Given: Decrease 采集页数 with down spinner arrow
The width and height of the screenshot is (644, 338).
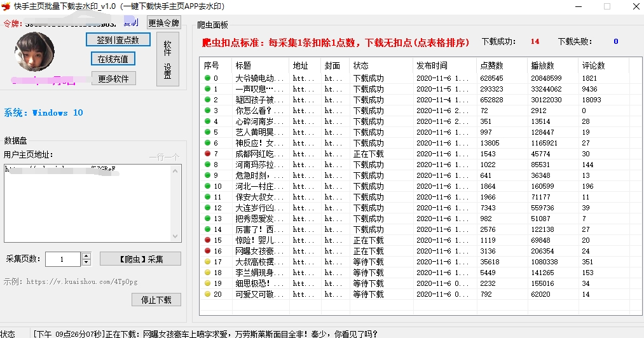Looking at the screenshot, I should 86,262.
